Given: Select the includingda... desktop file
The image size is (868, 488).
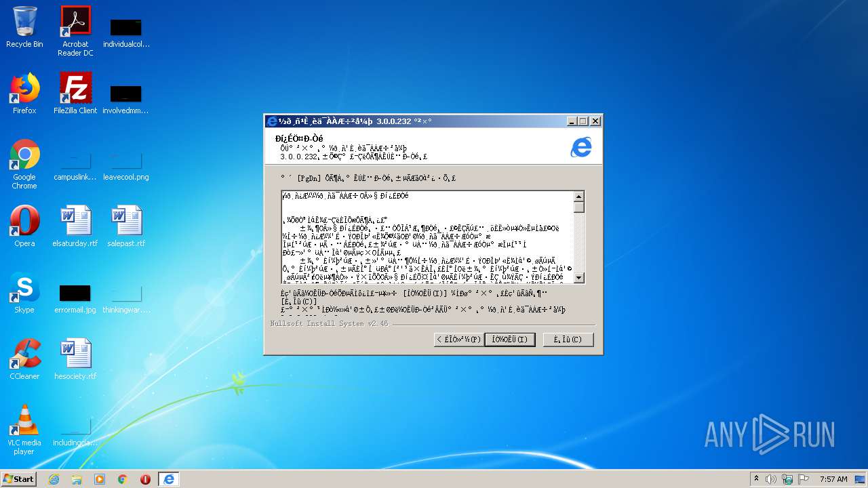Looking at the screenshot, I should pyautogui.click(x=75, y=432).
